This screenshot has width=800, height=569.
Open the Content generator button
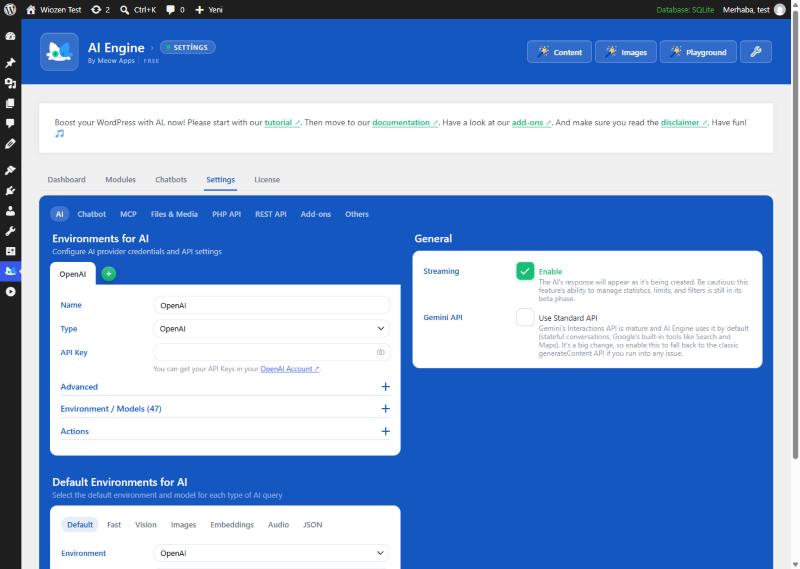[559, 52]
